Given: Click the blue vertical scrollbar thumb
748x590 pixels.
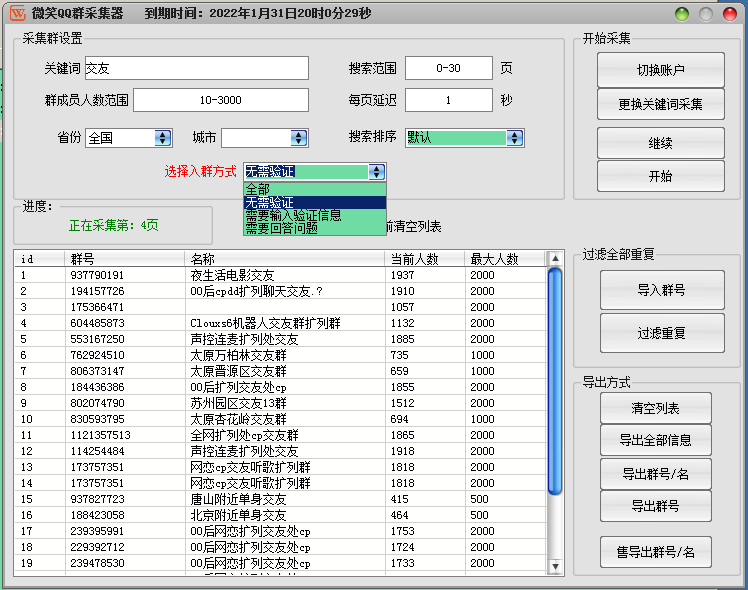Looking at the screenshot, I should pos(555,382).
